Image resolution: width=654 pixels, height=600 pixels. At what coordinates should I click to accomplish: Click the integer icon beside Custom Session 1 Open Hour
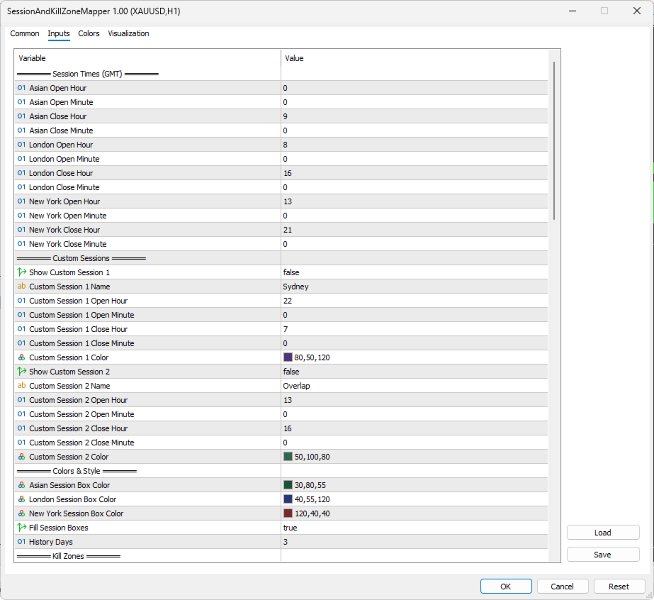click(22, 301)
